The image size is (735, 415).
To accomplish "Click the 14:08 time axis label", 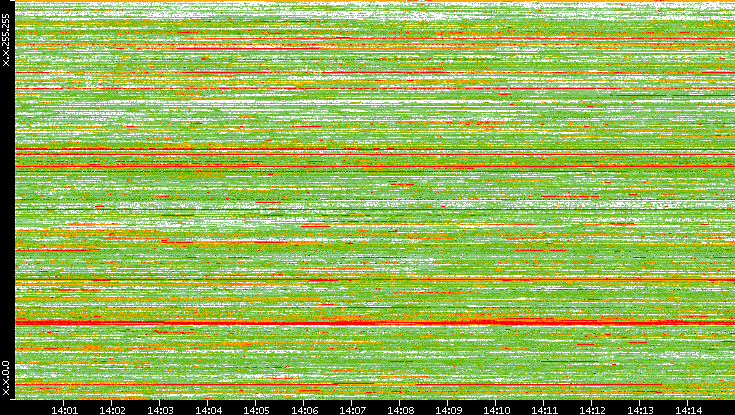I will pyautogui.click(x=400, y=410).
